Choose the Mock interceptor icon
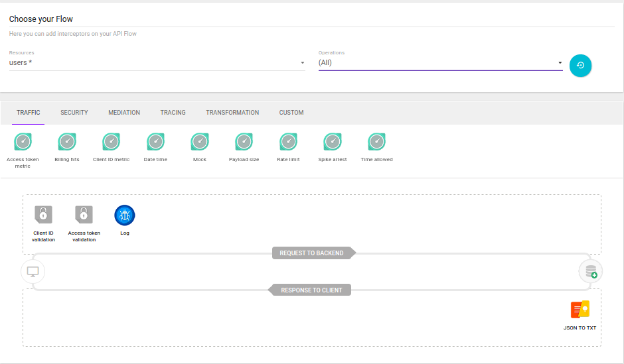 (x=200, y=142)
